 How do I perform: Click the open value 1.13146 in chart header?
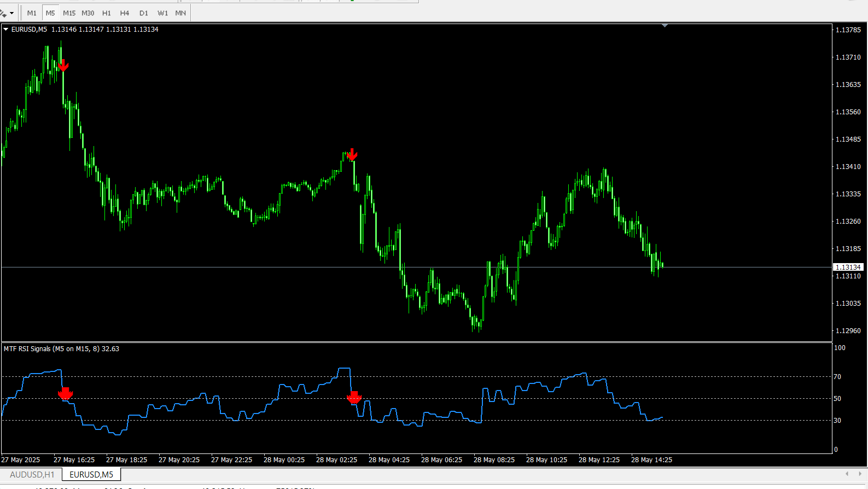tap(64, 30)
